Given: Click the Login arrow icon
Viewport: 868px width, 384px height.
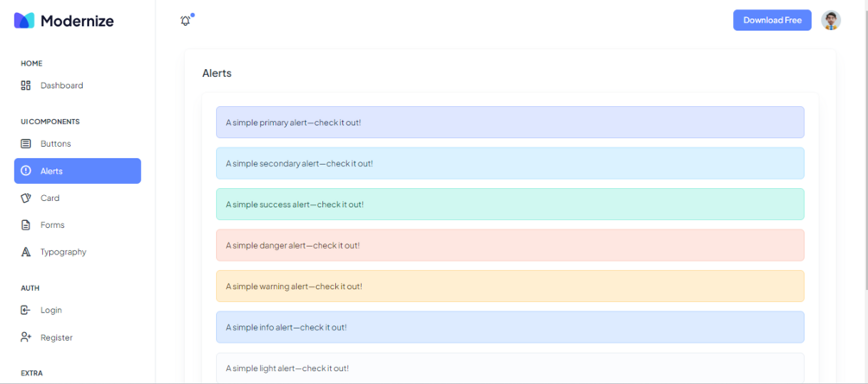Looking at the screenshot, I should 25,310.
